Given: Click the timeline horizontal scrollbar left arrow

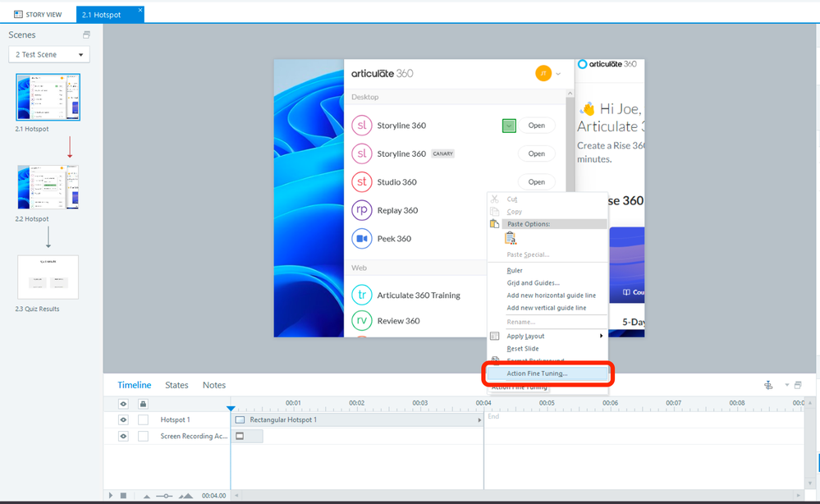Looking at the screenshot, I should pyautogui.click(x=237, y=496).
